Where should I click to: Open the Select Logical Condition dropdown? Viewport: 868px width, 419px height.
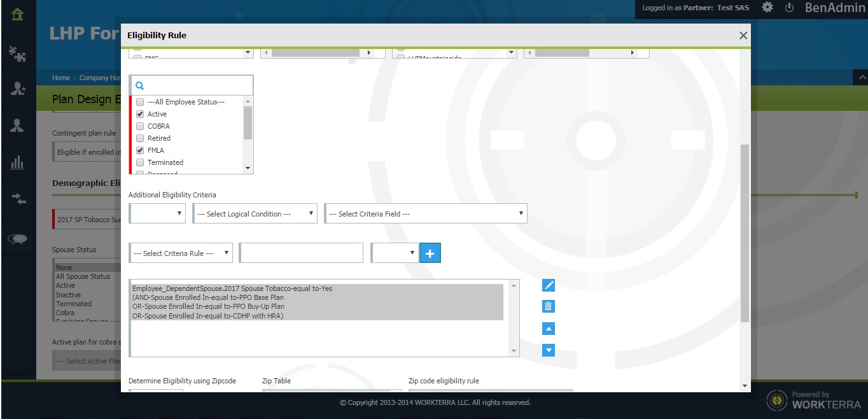click(x=255, y=214)
